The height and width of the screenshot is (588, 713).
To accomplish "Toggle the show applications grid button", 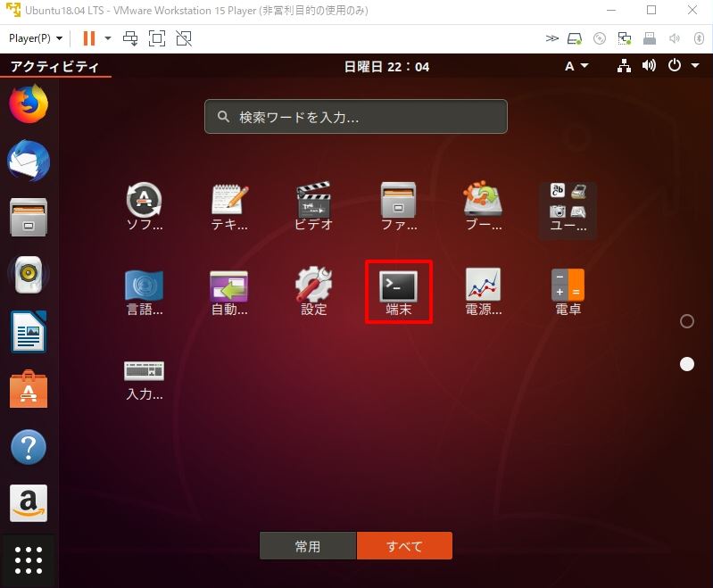I will click(29, 560).
